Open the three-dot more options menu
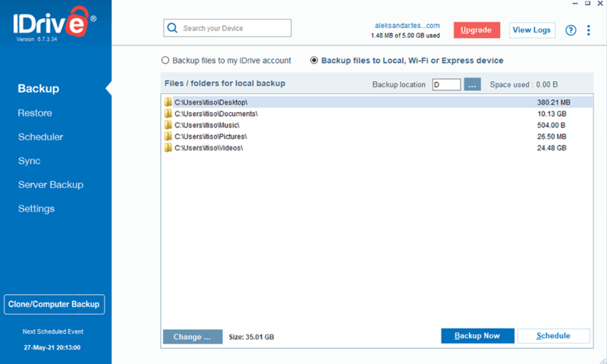607x364 pixels. (x=589, y=30)
